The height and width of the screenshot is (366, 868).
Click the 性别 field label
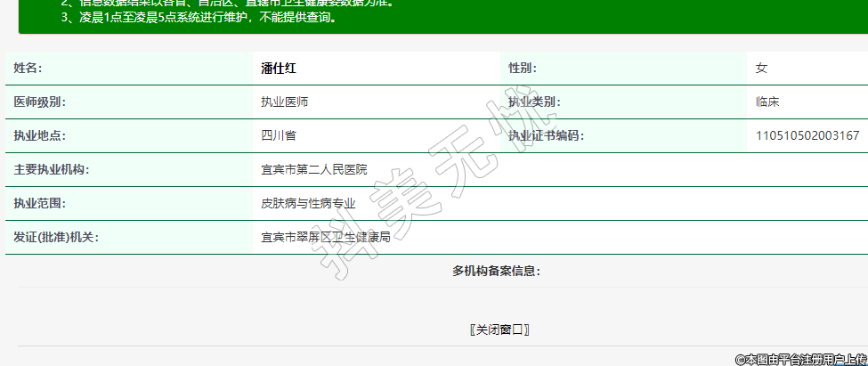[x=523, y=68]
